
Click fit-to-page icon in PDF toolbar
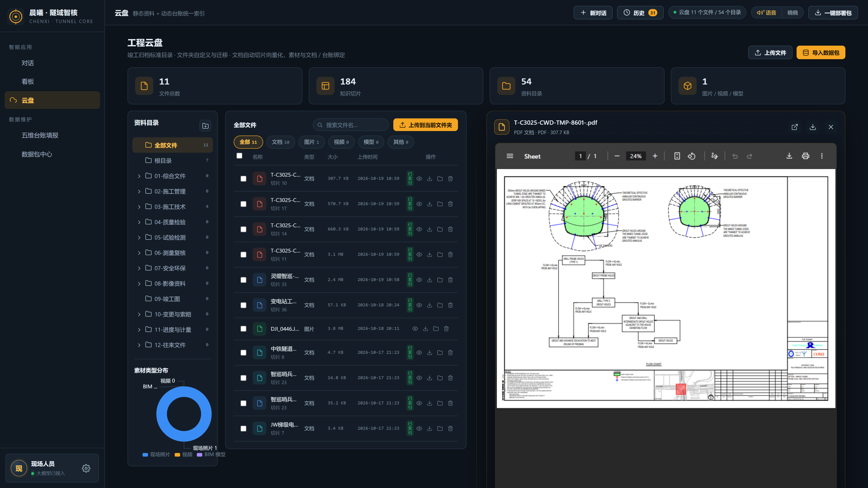(x=677, y=156)
